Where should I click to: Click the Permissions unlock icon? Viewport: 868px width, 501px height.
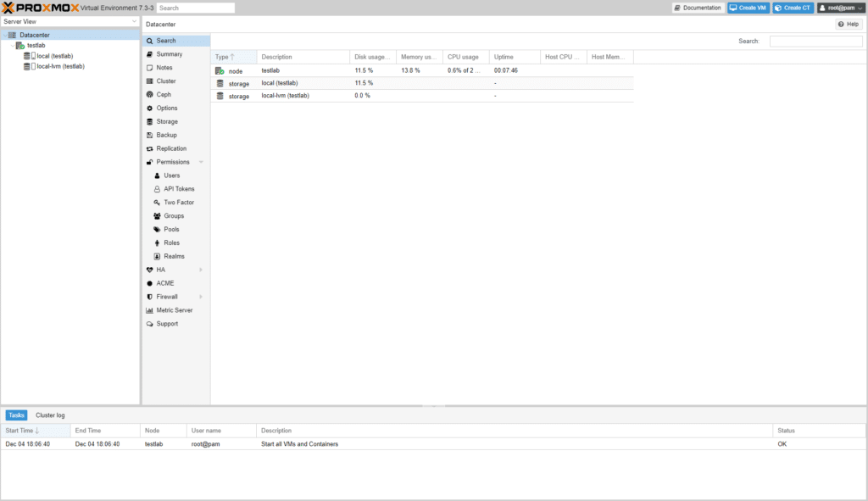pos(149,162)
